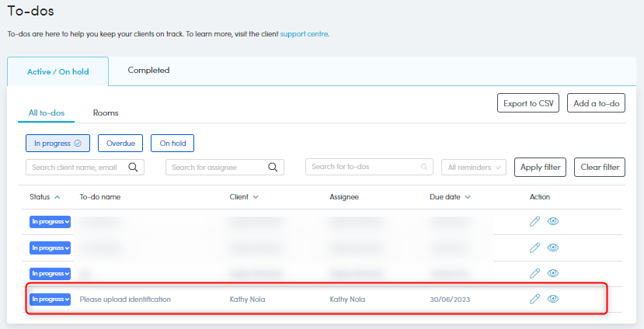Sort the list by Client column

click(x=244, y=197)
